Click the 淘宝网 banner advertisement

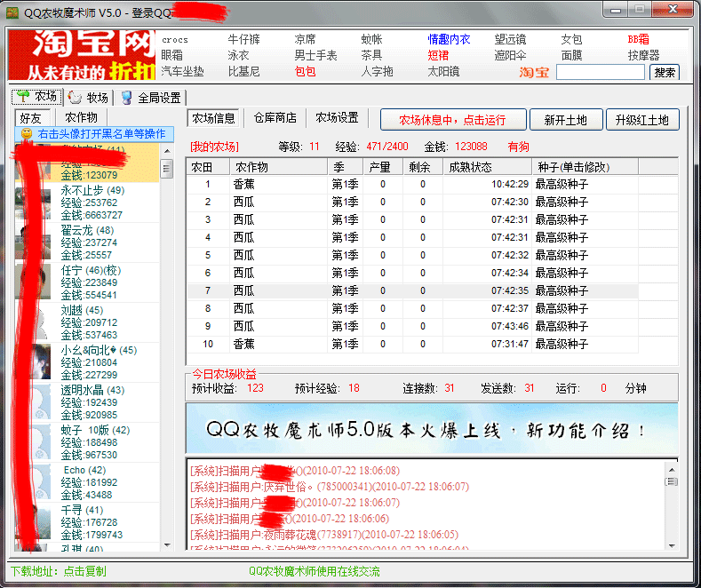coord(82,55)
